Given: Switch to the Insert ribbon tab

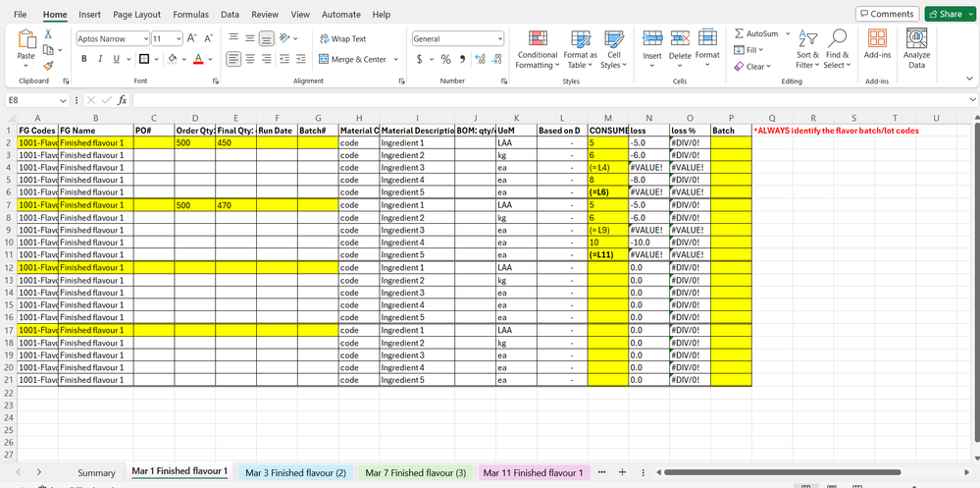Looking at the screenshot, I should click(90, 15).
